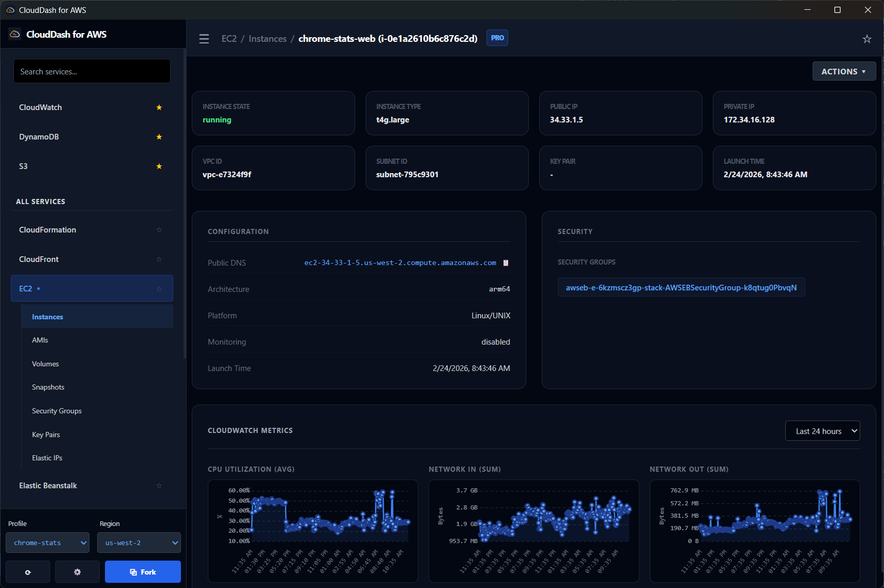Click the CloudDash logo in the sidebar
Screen dimensions: 884x588
click(14, 34)
